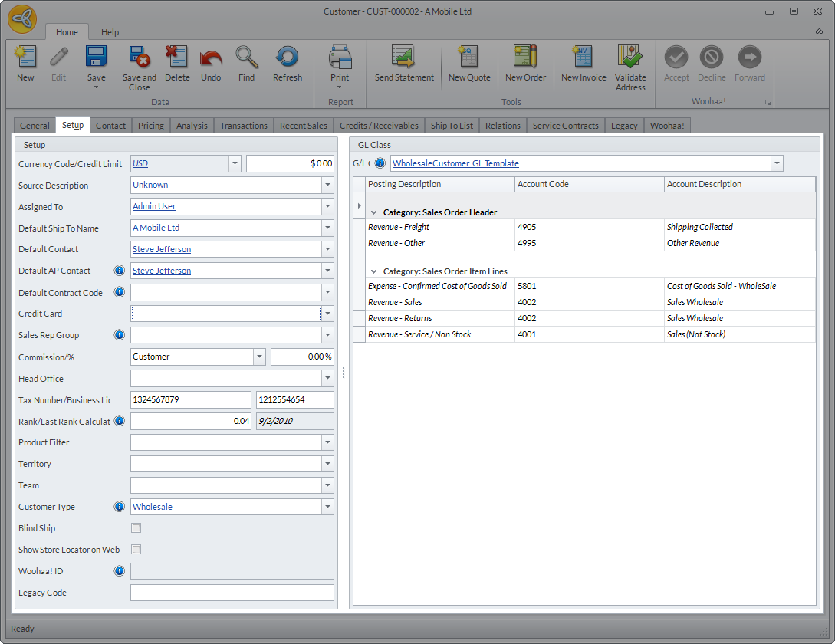
Task: Click info icon beside Customer Type
Action: pos(120,507)
